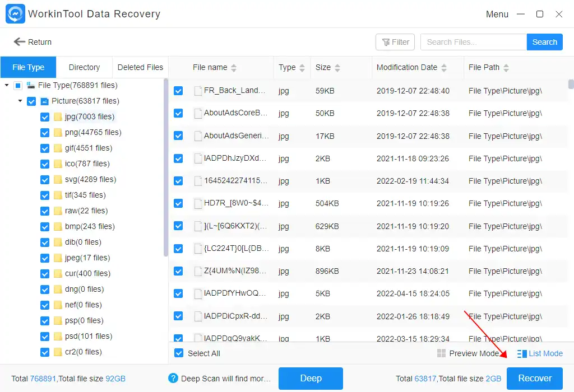Sort by Type column arrows
Image resolution: width=574 pixels, height=392 pixels.
coord(302,68)
